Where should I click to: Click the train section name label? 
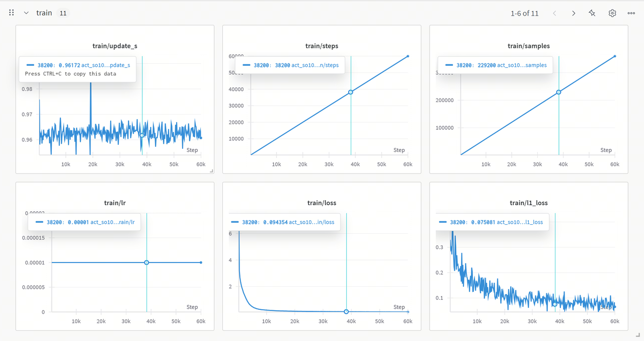pyautogui.click(x=44, y=13)
